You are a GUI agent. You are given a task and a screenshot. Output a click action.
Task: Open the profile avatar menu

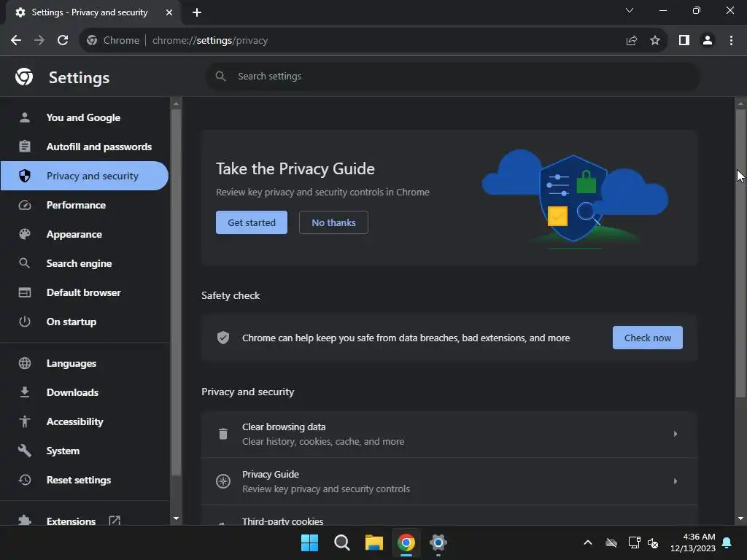(708, 41)
